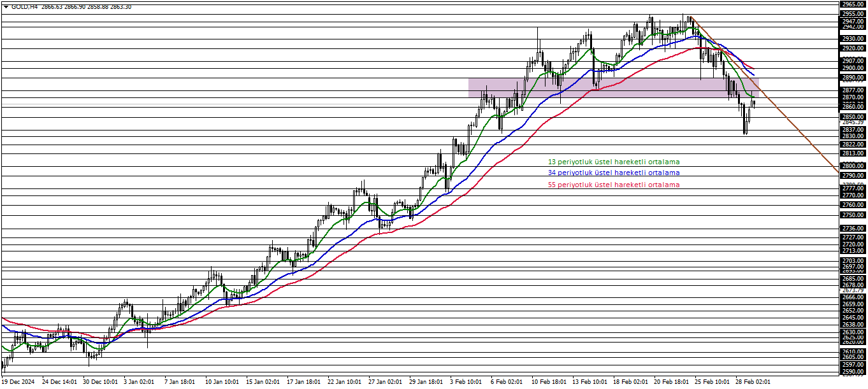Click the 2760.00 price level label
This screenshot has height=389, width=868.
click(x=852, y=205)
